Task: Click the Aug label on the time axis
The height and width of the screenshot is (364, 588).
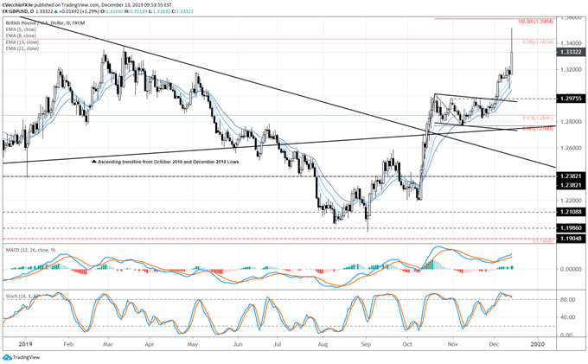Action: [x=323, y=344]
